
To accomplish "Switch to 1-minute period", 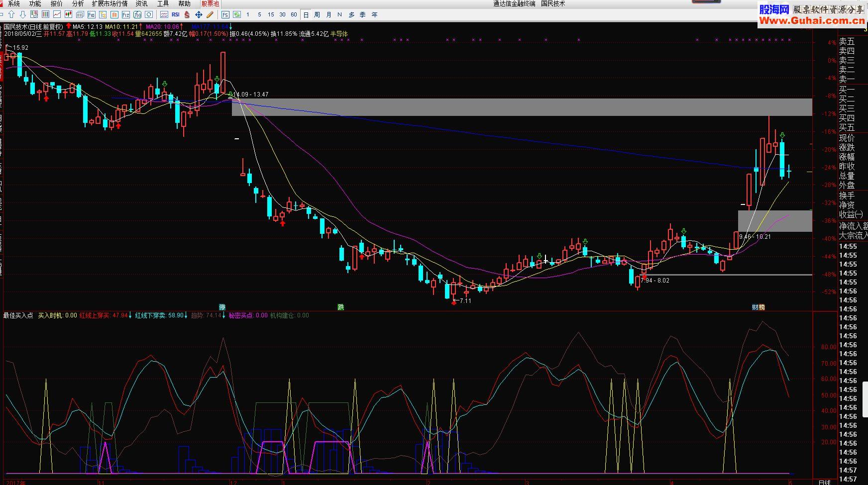I will click(248, 14).
